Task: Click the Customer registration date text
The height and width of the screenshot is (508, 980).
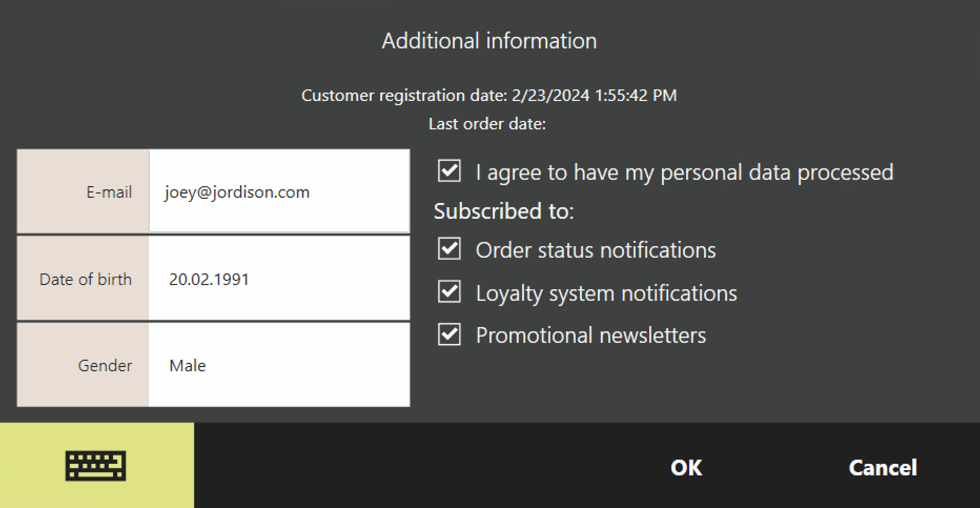Action: coord(489,95)
